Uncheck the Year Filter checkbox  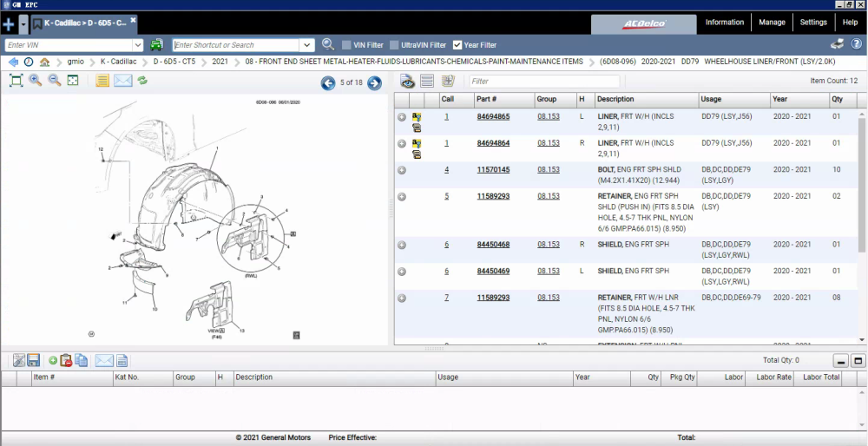coord(457,45)
